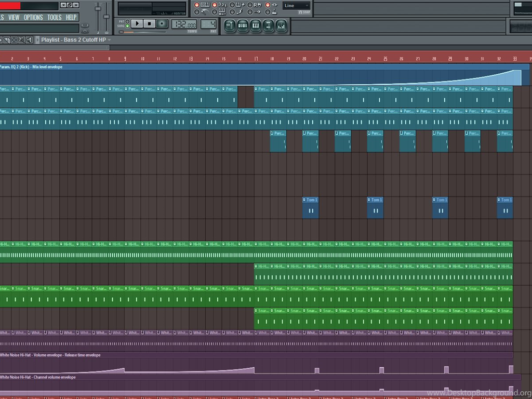Open the piano roll shortcut button
The image size is (532, 399).
(256, 25)
